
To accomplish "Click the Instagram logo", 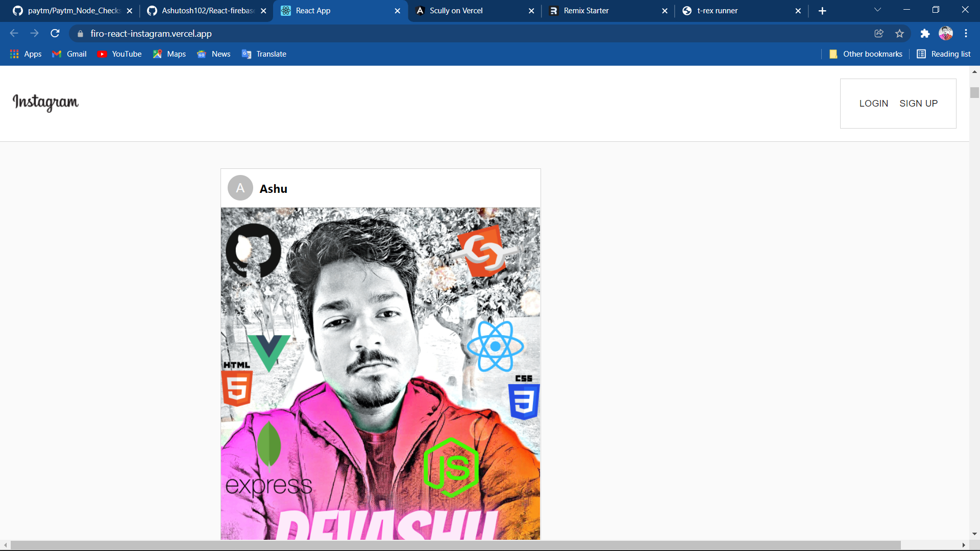I will 45,103.
